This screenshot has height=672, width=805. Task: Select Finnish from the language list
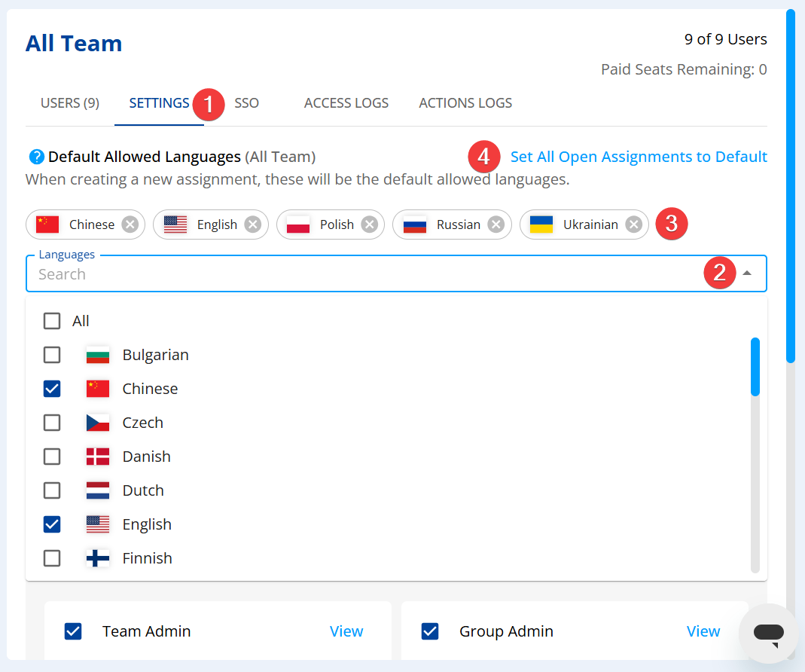pos(147,558)
